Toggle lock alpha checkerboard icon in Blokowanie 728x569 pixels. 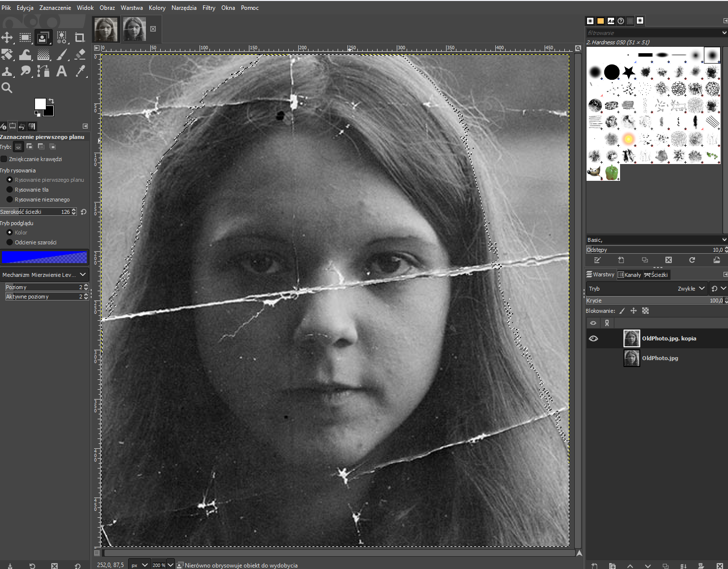(x=646, y=311)
